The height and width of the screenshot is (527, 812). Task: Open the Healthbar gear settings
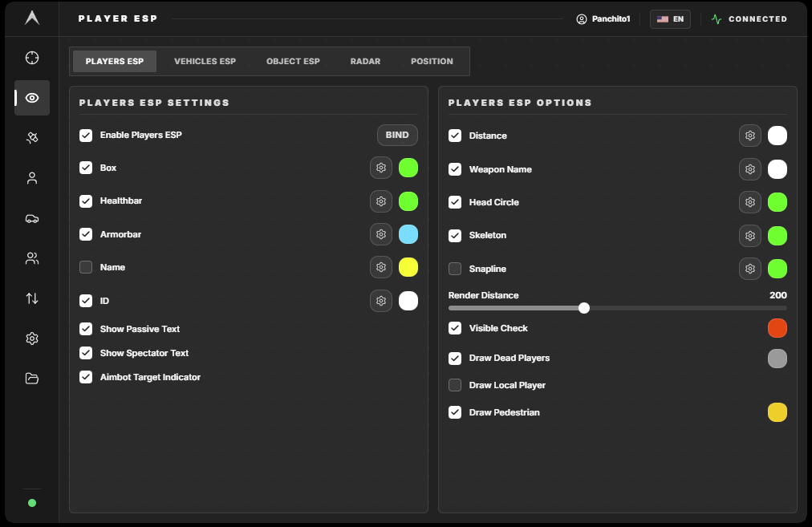click(x=381, y=201)
